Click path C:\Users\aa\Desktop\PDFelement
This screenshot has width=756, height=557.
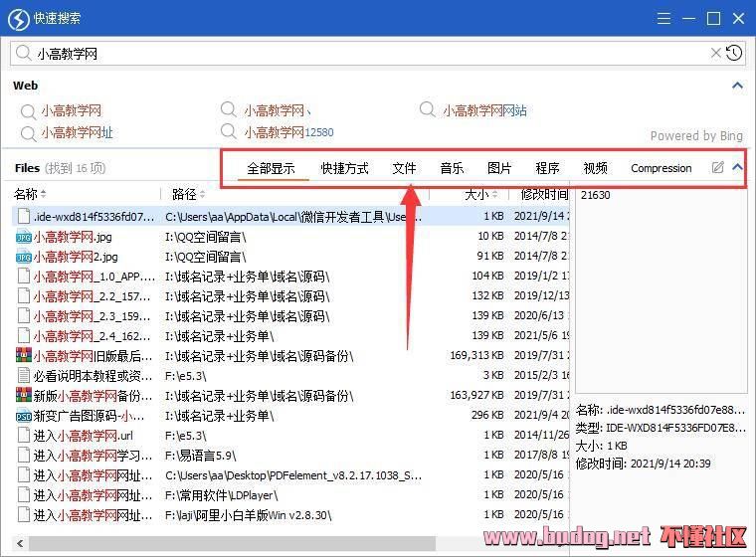(293, 475)
